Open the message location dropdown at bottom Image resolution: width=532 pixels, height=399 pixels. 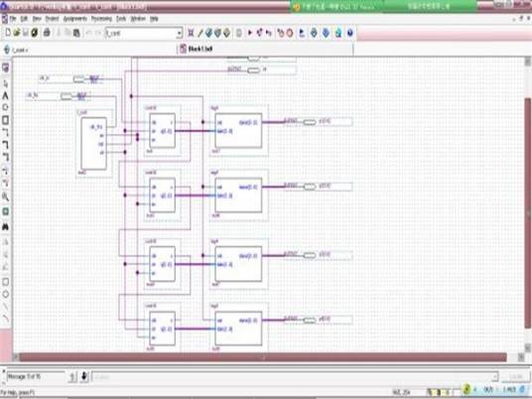494,376
